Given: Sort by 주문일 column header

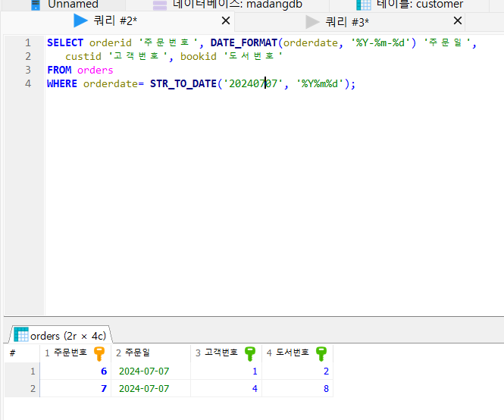Looking at the screenshot, I should click(150, 353).
